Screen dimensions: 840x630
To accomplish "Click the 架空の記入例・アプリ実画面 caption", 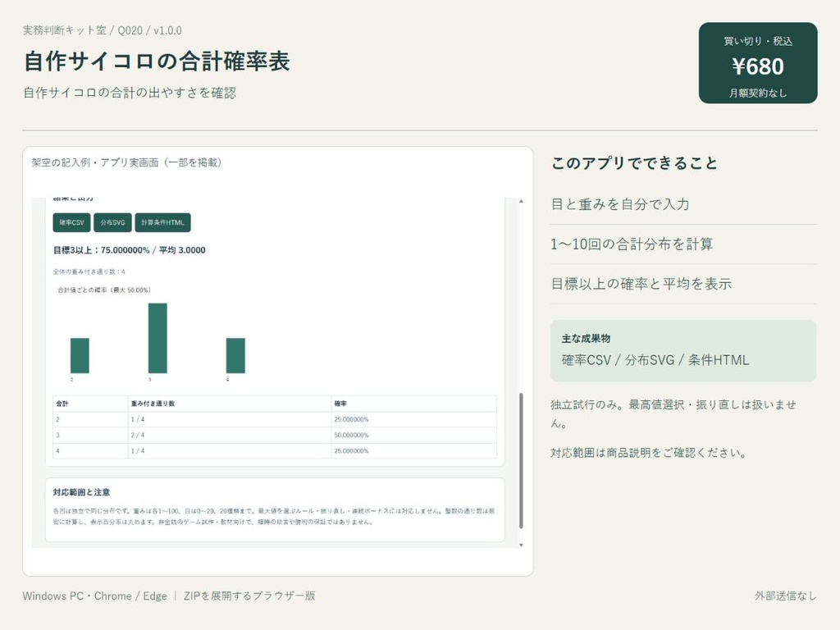I will (x=126, y=162).
